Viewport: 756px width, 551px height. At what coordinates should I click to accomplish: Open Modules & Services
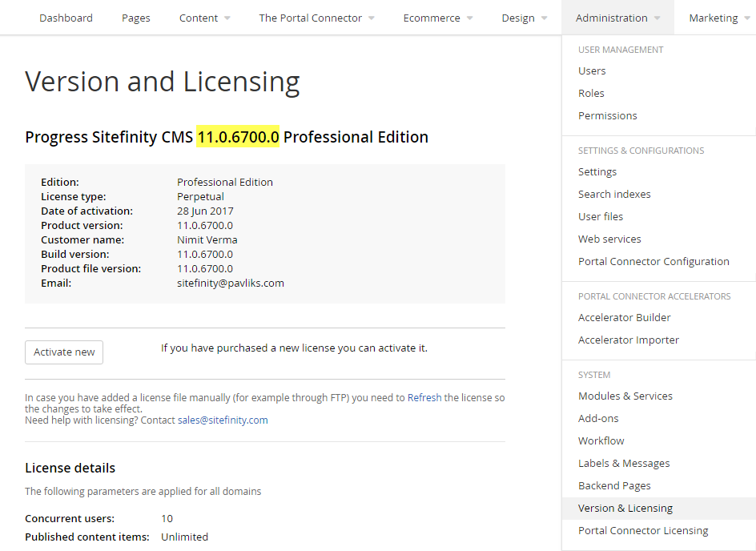coord(625,396)
